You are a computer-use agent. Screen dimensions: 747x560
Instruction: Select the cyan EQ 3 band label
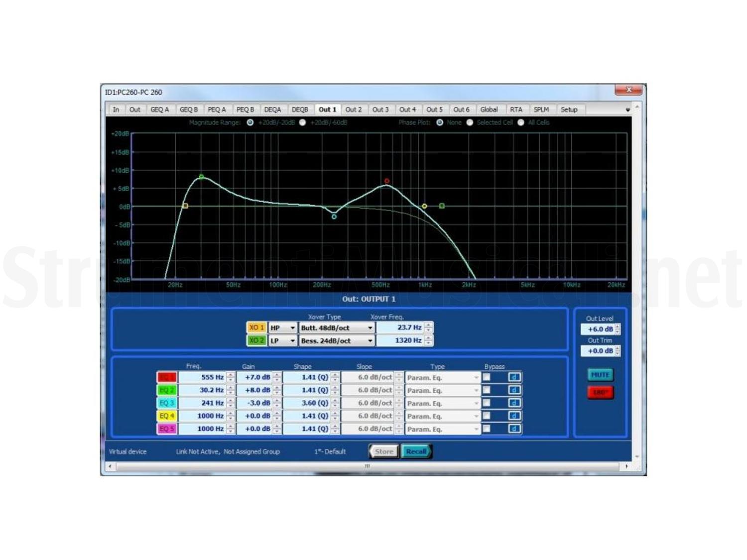(x=168, y=403)
